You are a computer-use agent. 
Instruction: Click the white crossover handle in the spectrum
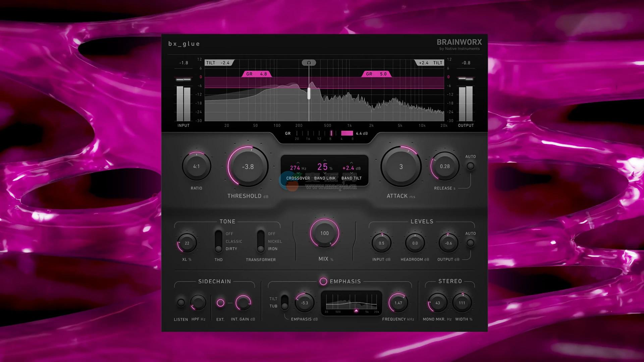pyautogui.click(x=309, y=93)
